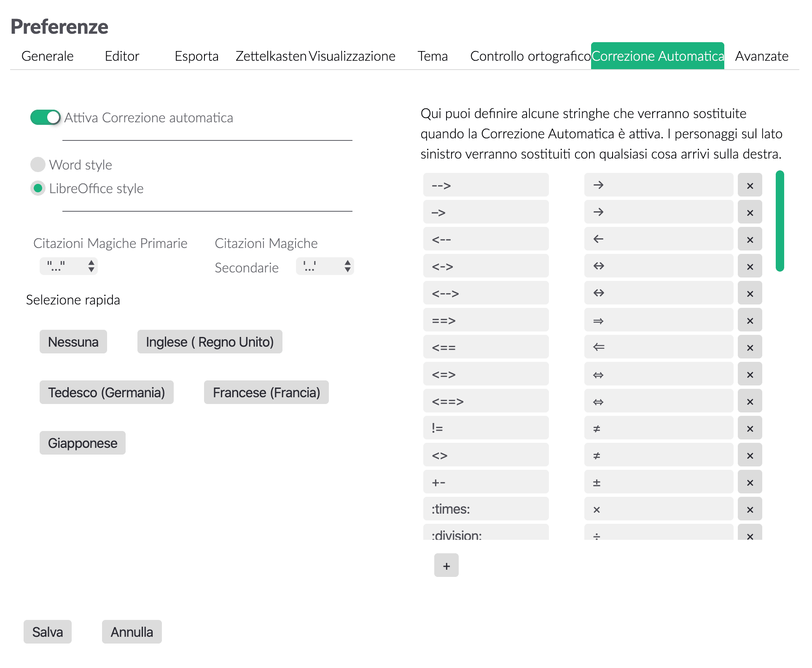Image resolution: width=812 pixels, height=668 pixels.
Task: Delete the +- replacement entry
Action: (x=750, y=482)
